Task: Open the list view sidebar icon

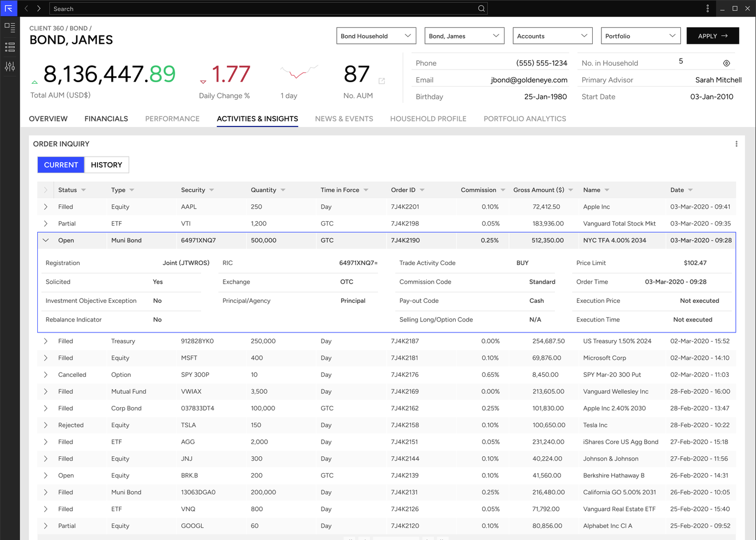Action: click(10, 47)
